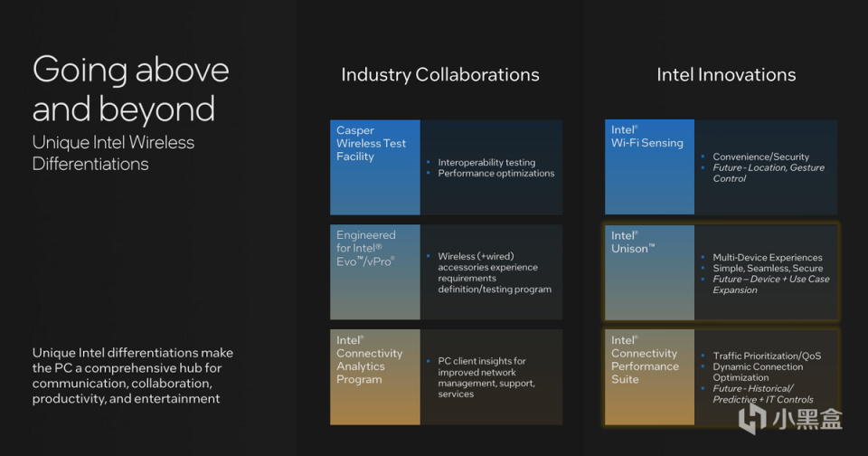Select "Future – Device + Use Case Expansion" bullet
868x456 pixels.
click(x=771, y=284)
